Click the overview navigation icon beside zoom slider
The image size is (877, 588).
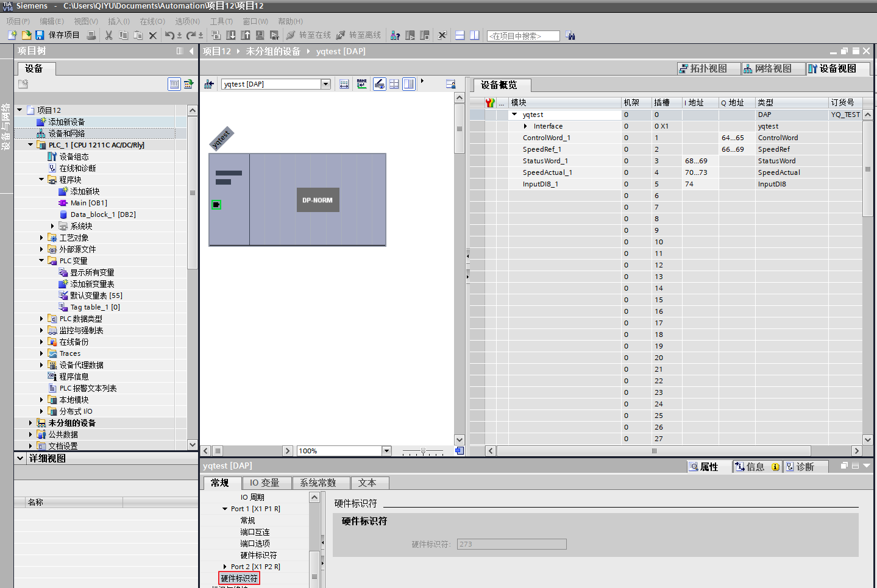point(460,451)
